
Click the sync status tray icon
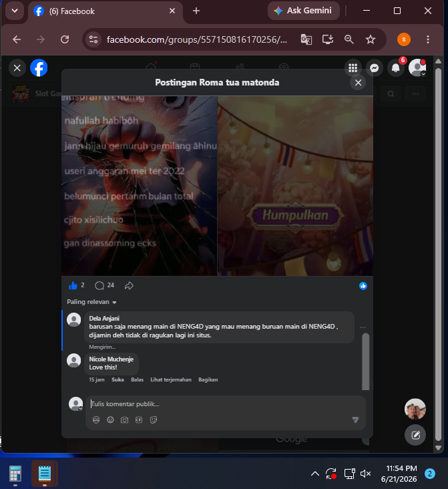point(331,474)
